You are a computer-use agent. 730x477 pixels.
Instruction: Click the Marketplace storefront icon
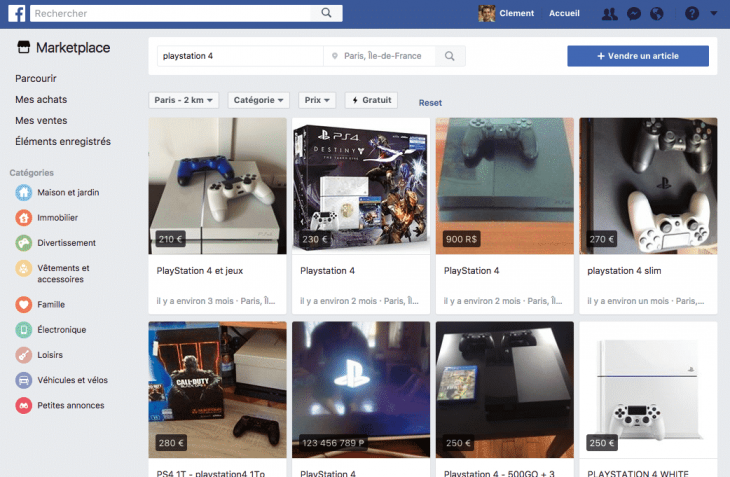pos(23,47)
